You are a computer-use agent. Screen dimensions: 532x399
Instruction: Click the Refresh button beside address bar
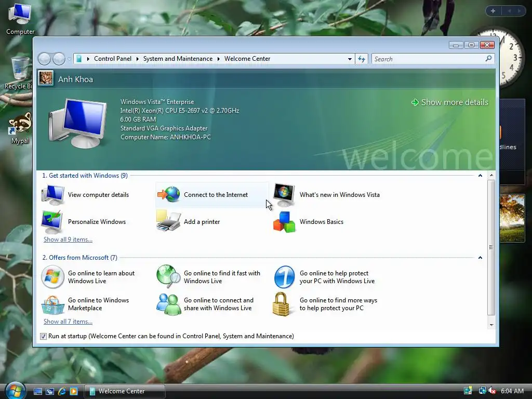pyautogui.click(x=362, y=59)
